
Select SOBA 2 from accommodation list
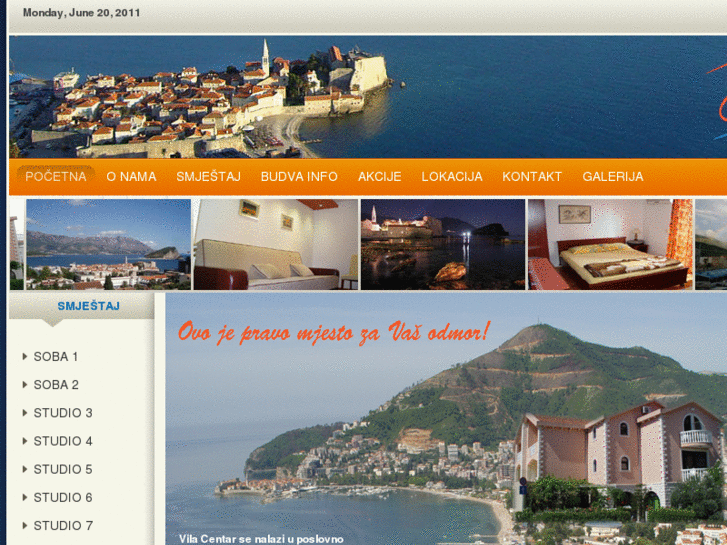56,384
